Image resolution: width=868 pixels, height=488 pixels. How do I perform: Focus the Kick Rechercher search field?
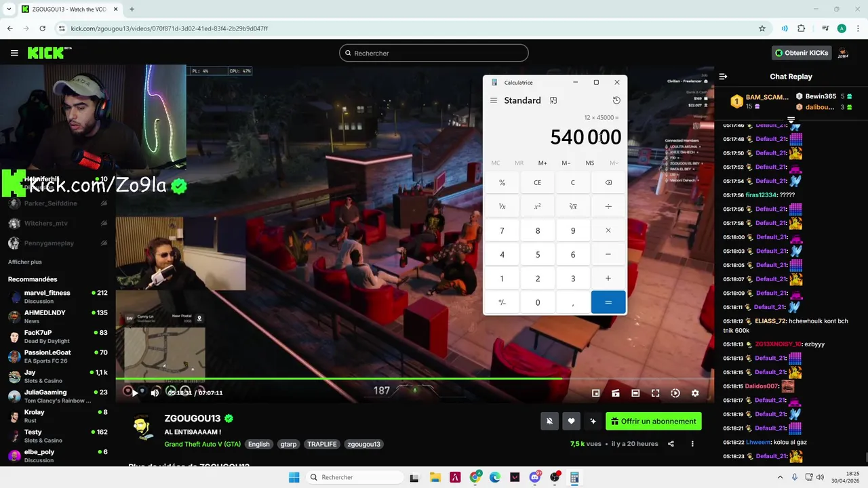[434, 53]
